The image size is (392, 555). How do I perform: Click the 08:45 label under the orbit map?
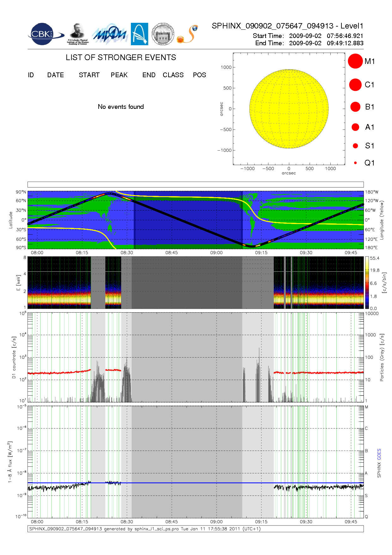[172, 253]
